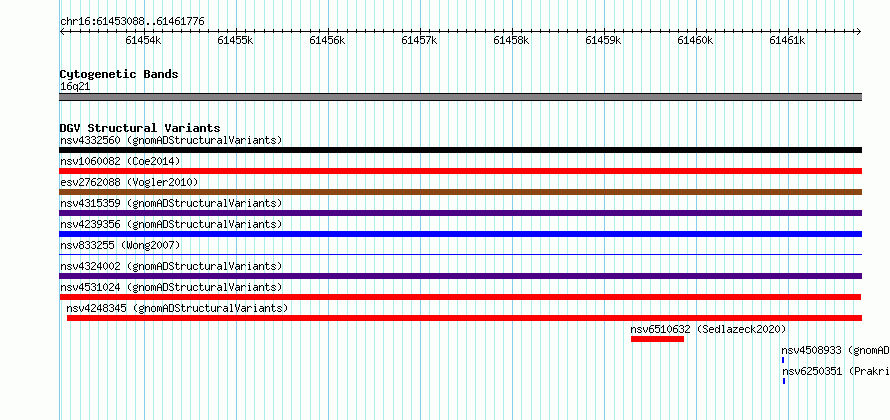Select the gray 16q21 cytogenetic band bar

click(x=460, y=97)
